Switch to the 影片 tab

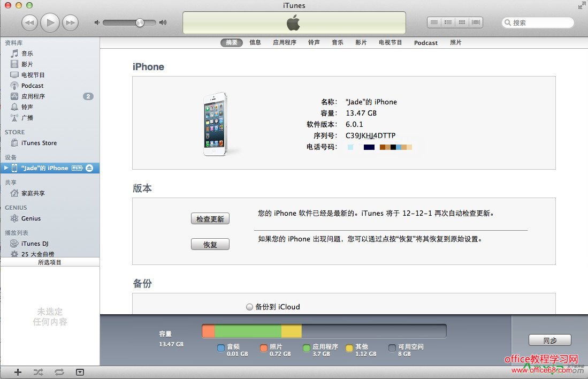(361, 42)
